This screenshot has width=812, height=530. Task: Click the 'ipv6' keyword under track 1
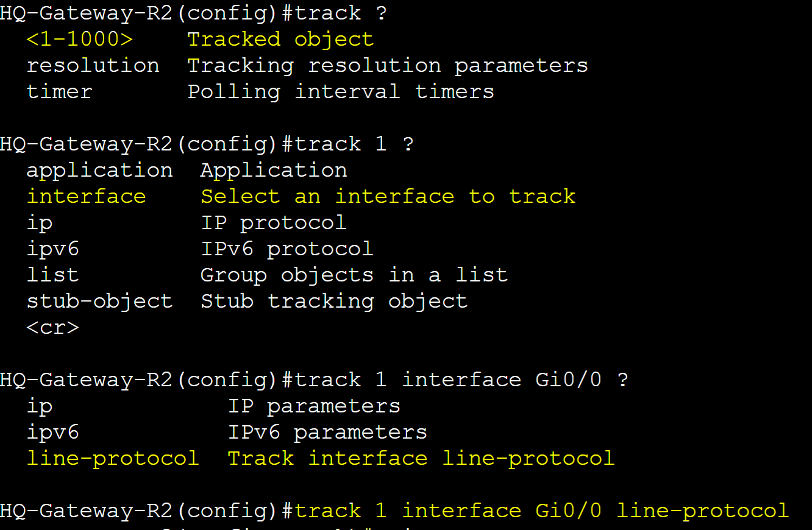click(53, 249)
